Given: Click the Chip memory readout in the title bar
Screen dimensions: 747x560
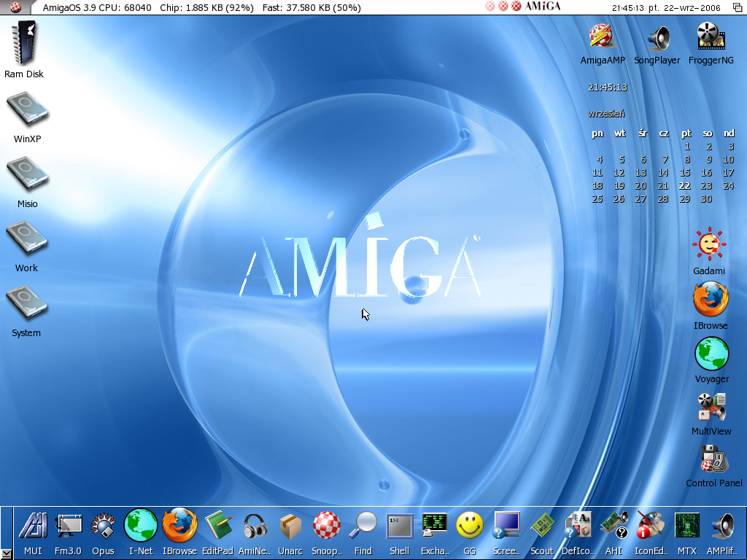Looking at the screenshot, I should point(206,7).
